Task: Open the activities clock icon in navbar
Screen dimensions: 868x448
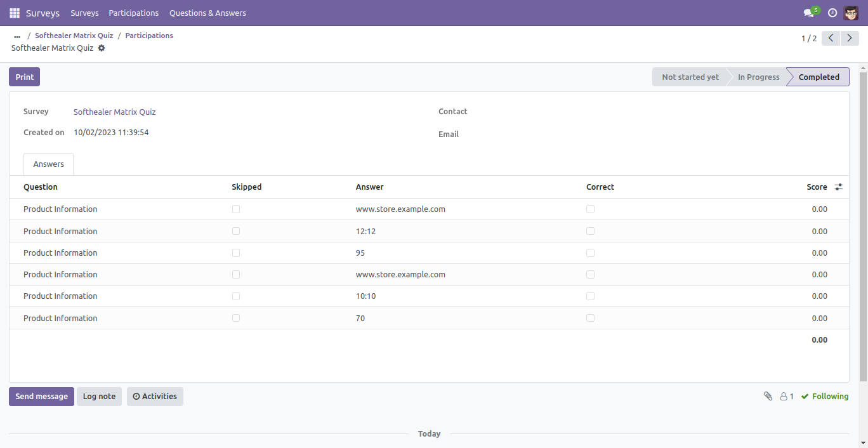Action: click(832, 13)
